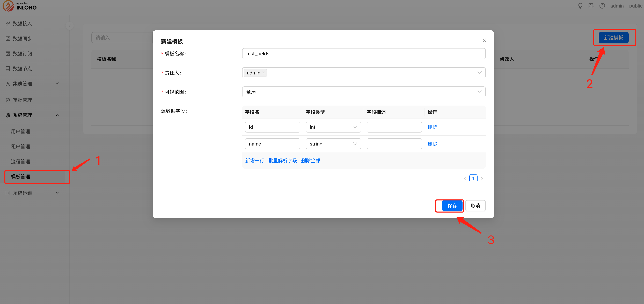Screen dimensions: 644x304
Task: Click the 系统运维 operations icon
Action: (8, 193)
